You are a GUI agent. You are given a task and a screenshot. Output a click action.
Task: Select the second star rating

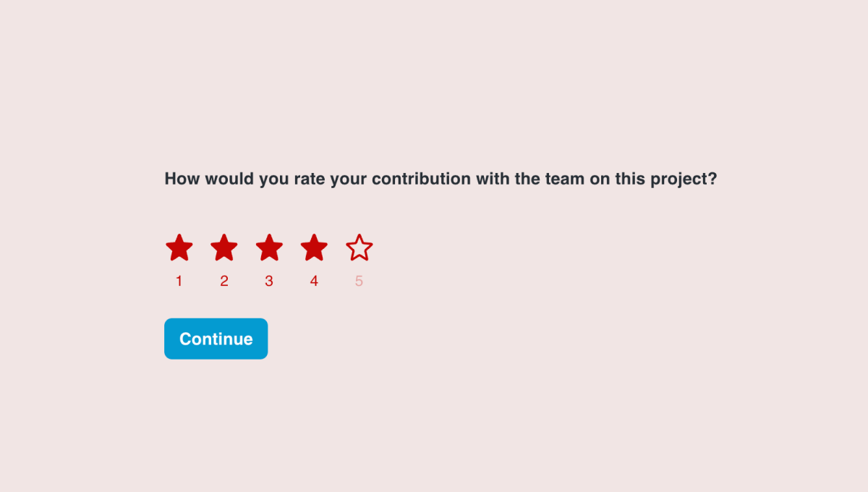click(224, 247)
